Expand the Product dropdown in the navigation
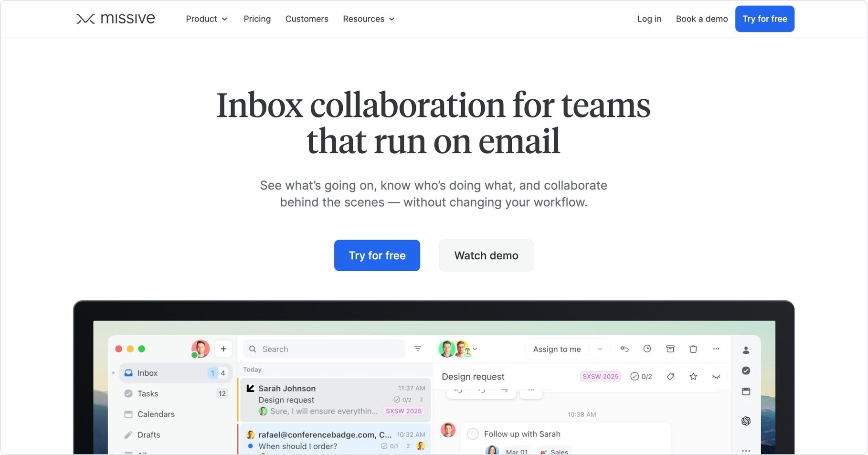 (206, 19)
